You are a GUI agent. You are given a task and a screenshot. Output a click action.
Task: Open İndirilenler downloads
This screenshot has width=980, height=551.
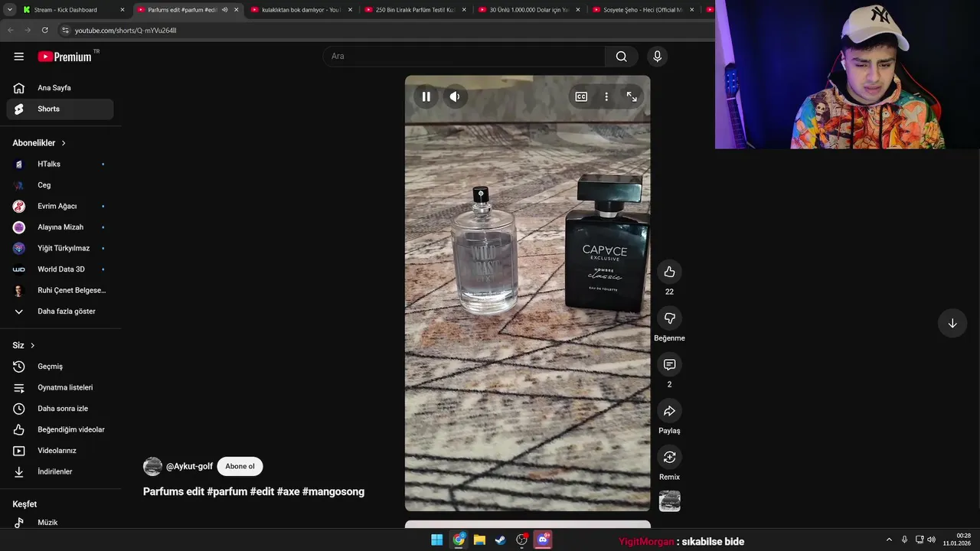(60, 471)
